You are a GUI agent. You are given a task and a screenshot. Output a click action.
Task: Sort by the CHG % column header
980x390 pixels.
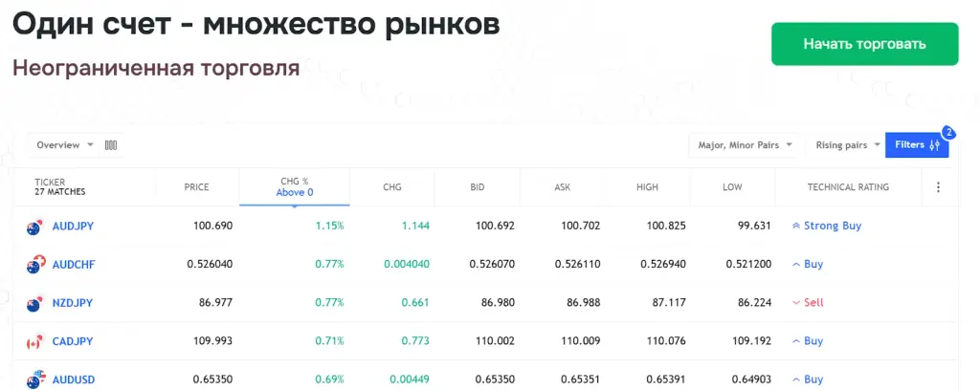coord(295,186)
